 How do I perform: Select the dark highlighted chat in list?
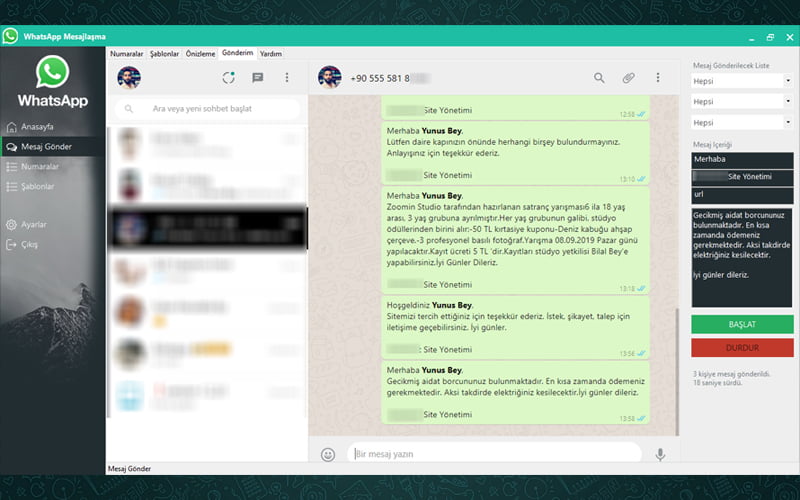pyautogui.click(x=208, y=228)
